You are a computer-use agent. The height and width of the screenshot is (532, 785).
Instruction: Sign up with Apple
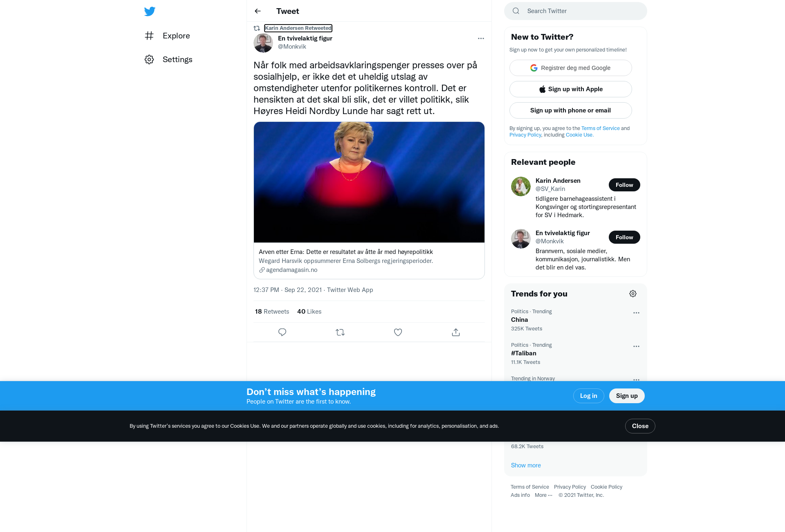(x=570, y=89)
